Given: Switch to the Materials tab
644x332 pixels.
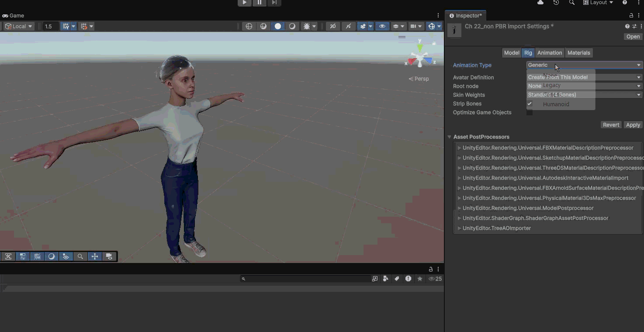Looking at the screenshot, I should tap(579, 53).
